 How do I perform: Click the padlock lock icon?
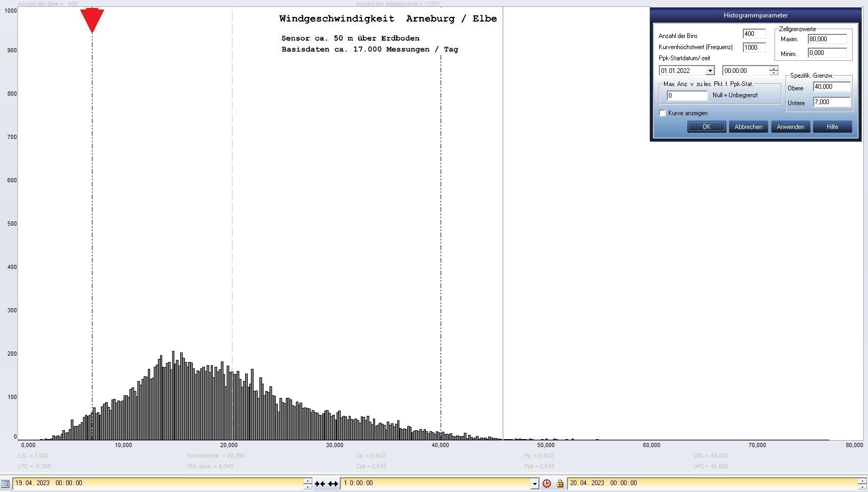[x=560, y=484]
